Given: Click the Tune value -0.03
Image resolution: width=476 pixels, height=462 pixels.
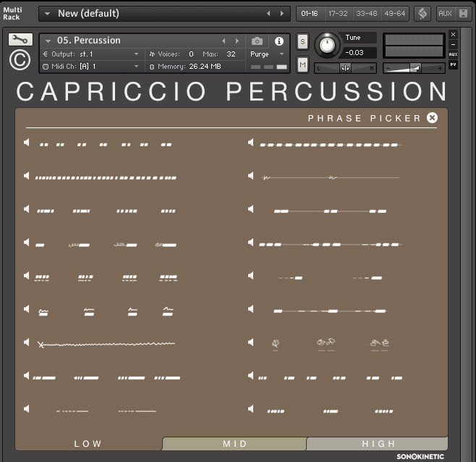Looking at the screenshot, I should click(354, 53).
